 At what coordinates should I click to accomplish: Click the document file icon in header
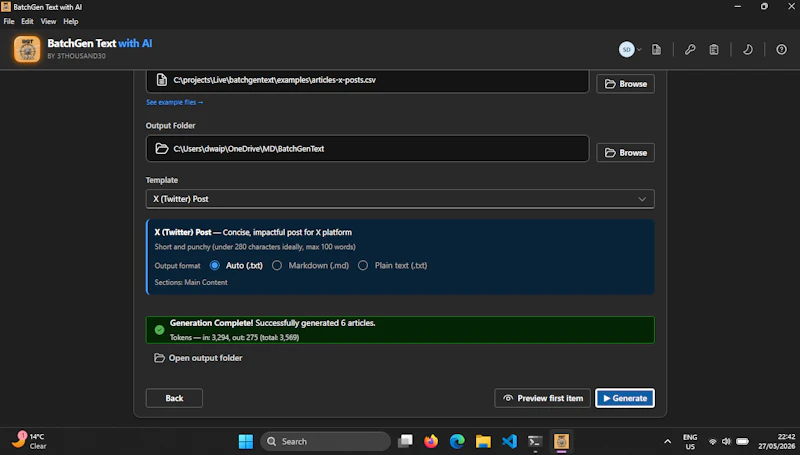pos(657,49)
